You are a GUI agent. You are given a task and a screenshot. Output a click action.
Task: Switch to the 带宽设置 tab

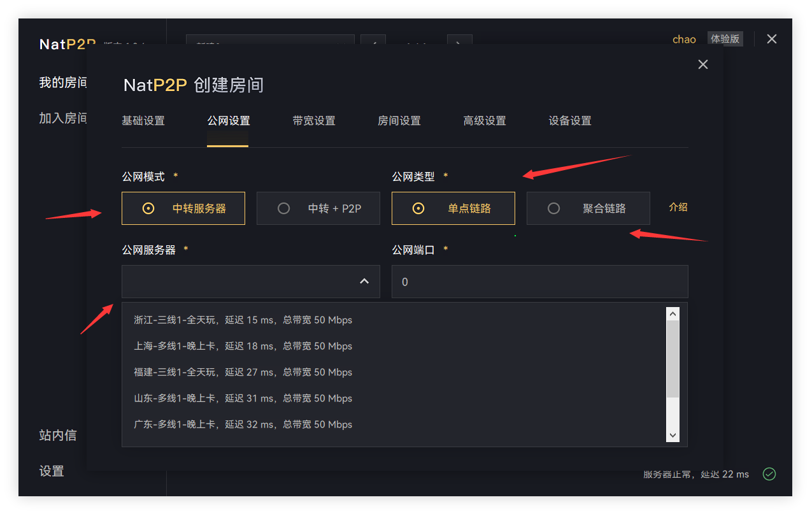point(314,120)
